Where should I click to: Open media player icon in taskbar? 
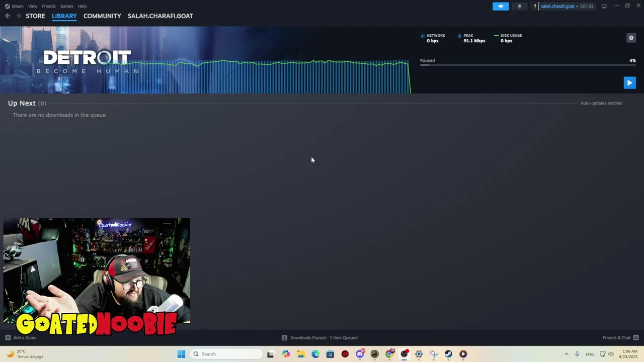click(463, 354)
